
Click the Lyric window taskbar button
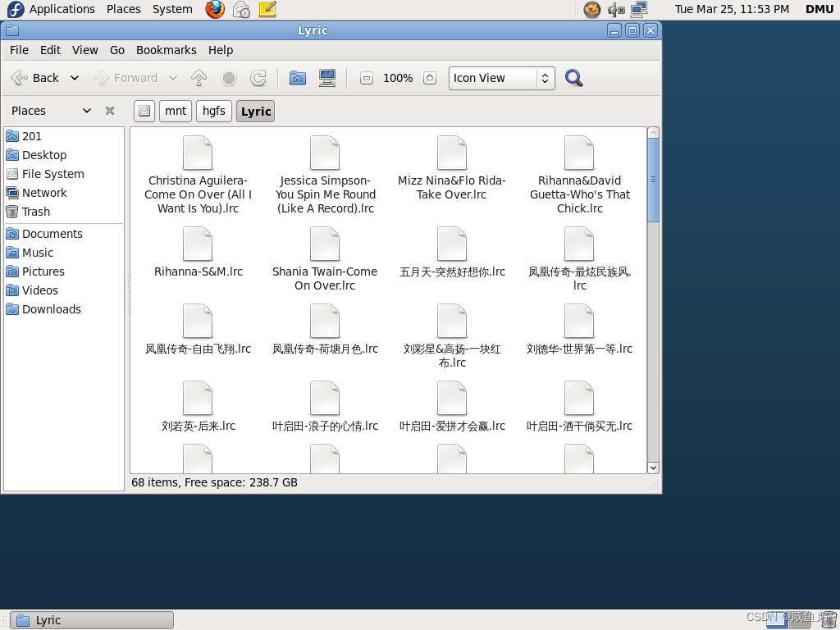[x=92, y=620]
